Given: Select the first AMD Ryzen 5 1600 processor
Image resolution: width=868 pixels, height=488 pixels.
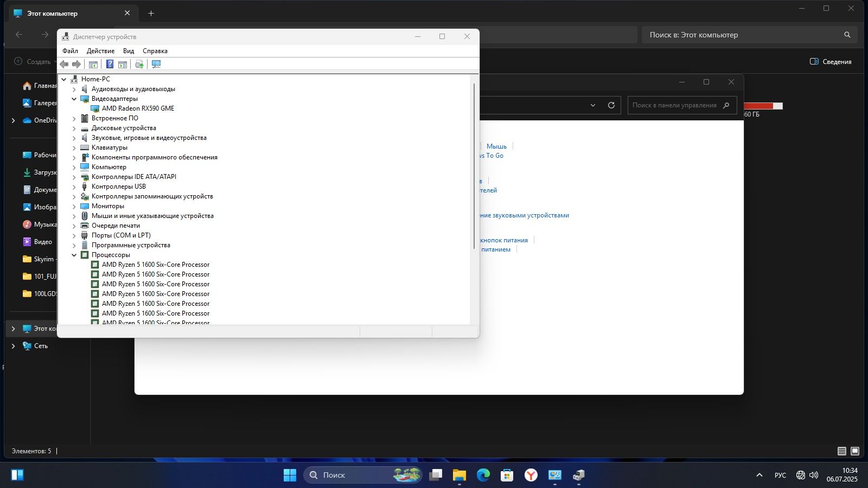Looking at the screenshot, I should tap(155, 265).
